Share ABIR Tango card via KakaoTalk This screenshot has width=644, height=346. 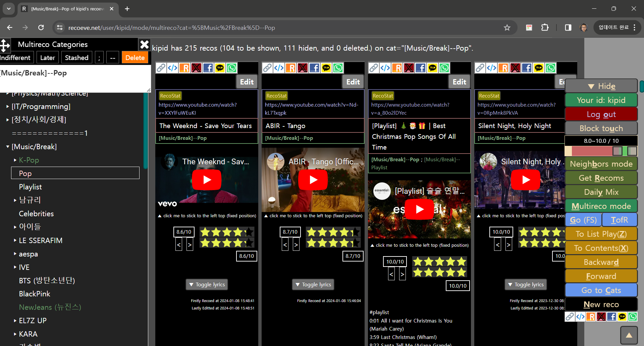click(x=326, y=68)
